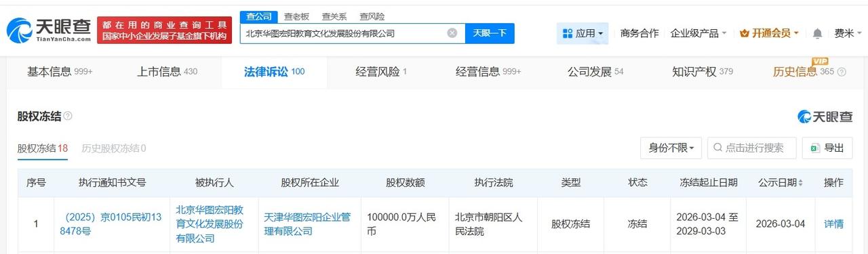868x254 pixels.
Task: Click the 天眼一下 search button
Action: (490, 33)
